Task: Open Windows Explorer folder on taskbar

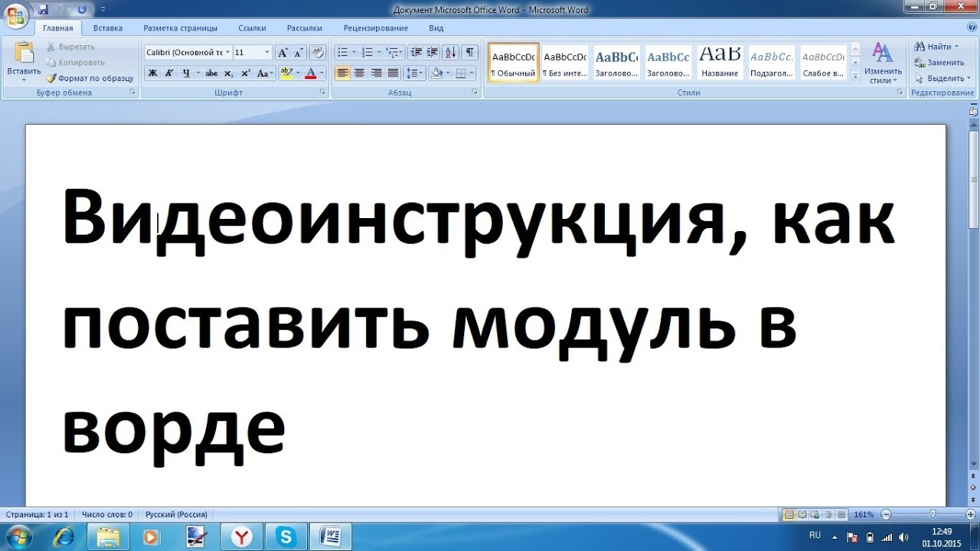Action: tap(109, 537)
